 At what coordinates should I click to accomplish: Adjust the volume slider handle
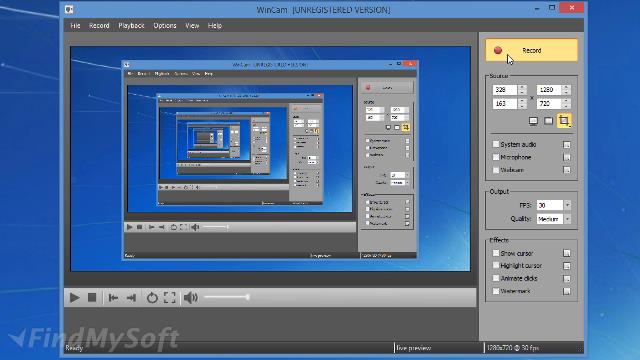click(x=247, y=297)
